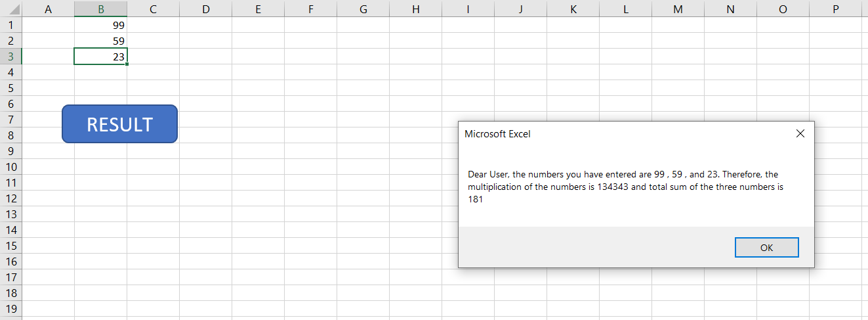This screenshot has height=320, width=868.
Task: Click the Microsoft Excel dialog title bar
Action: tap(590, 133)
